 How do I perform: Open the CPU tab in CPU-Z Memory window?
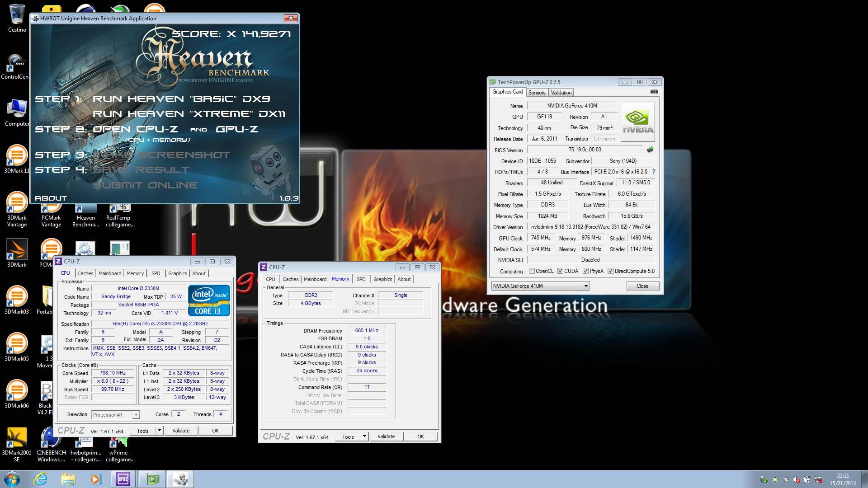(270, 279)
